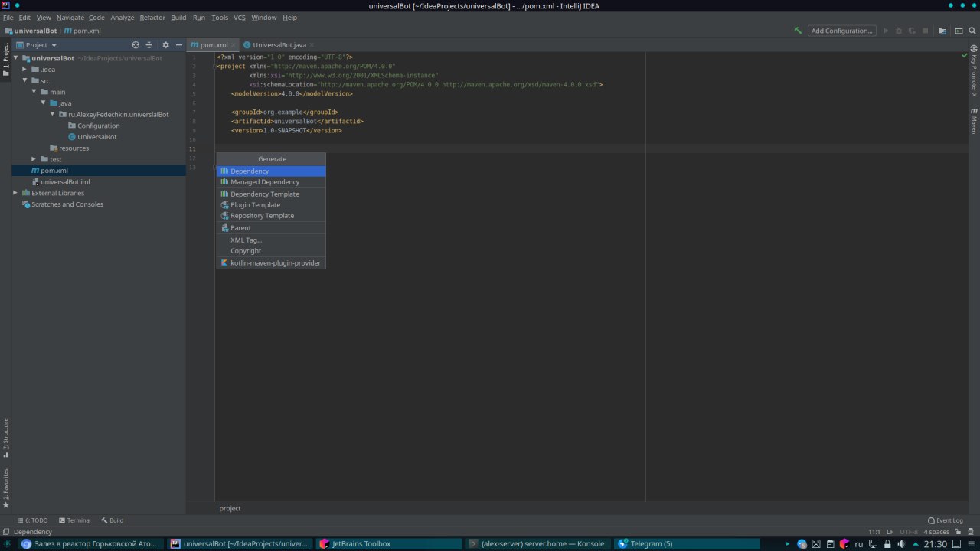Click the Debug bug icon in toolbar

[899, 31]
